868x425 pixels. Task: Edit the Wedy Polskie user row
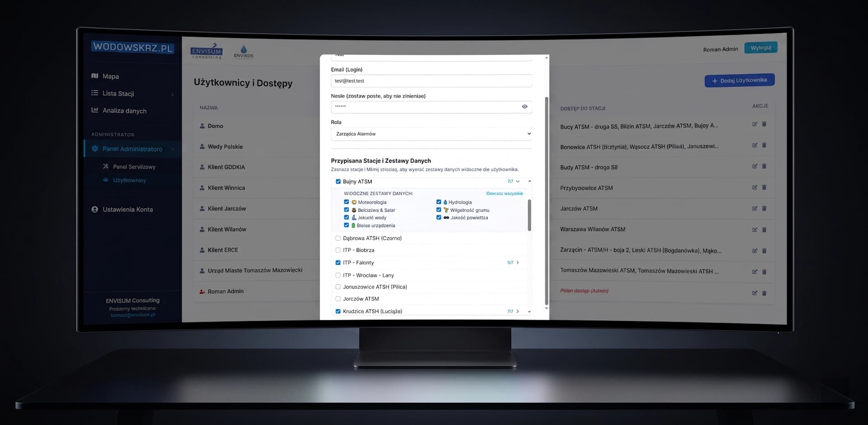tap(755, 145)
